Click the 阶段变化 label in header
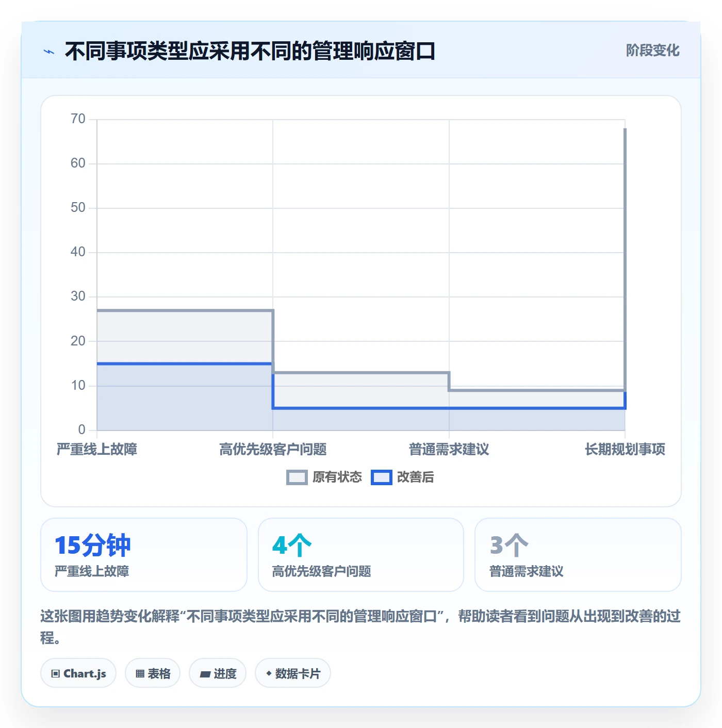722x728 pixels. click(x=652, y=51)
